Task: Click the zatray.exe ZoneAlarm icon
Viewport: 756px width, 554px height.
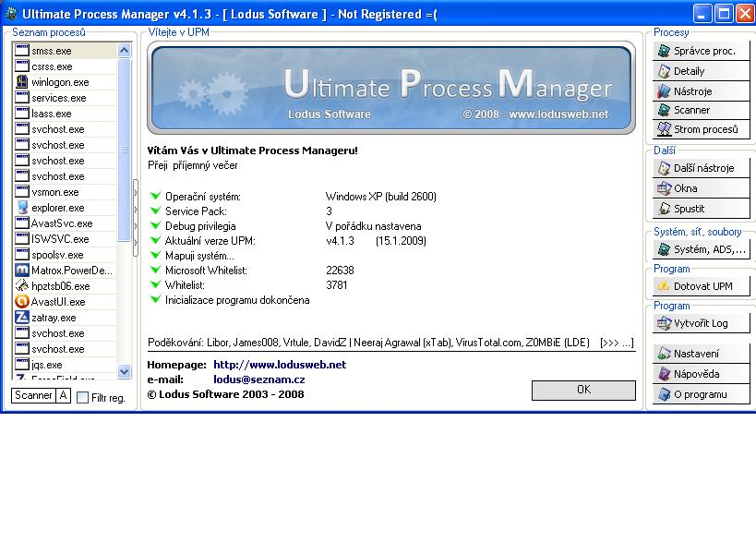Action: 22,318
